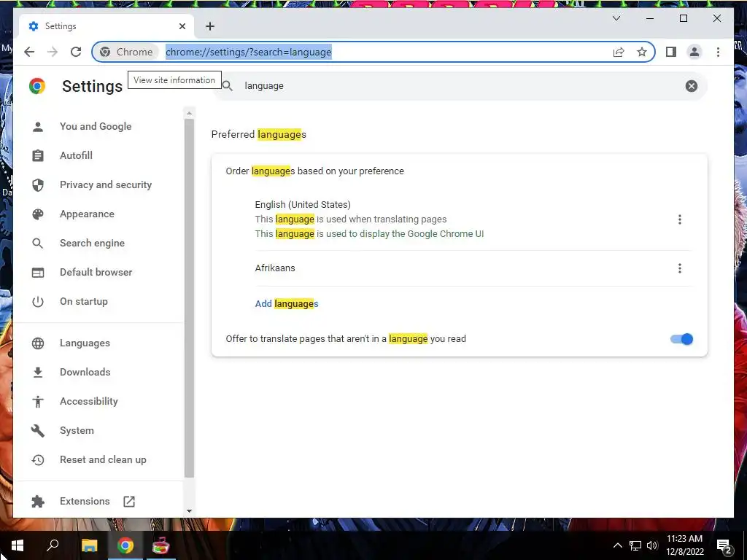
Task: Expand the tab search chevron
Action: (x=616, y=18)
